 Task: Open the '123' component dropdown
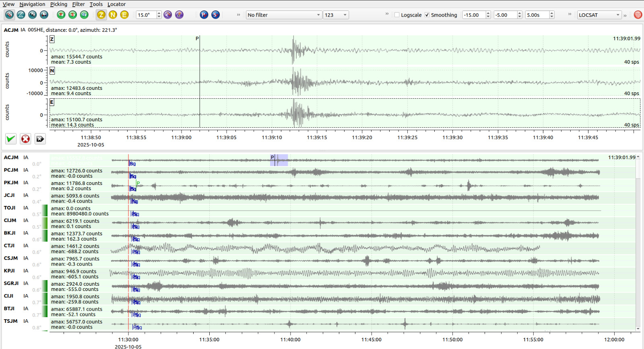point(336,15)
